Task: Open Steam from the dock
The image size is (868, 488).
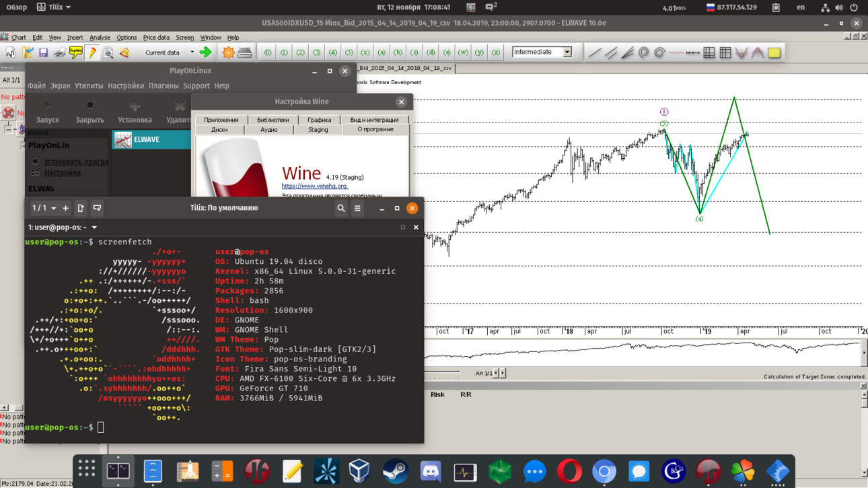Action: click(395, 472)
